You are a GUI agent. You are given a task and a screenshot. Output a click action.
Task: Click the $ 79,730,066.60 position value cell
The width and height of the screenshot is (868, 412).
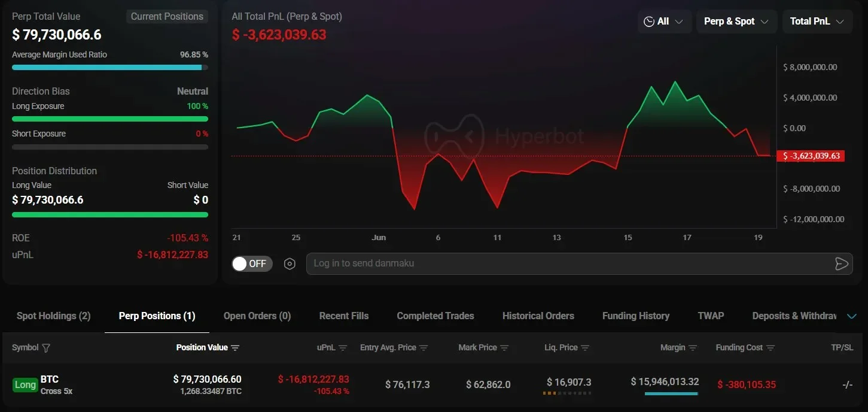tap(208, 379)
